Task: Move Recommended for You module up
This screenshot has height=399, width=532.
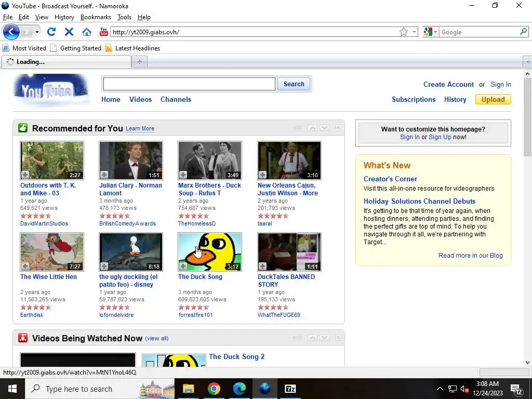Action: tap(312, 128)
